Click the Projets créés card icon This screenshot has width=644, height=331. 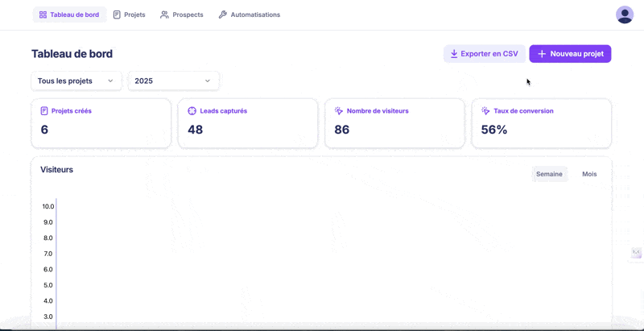coord(44,111)
